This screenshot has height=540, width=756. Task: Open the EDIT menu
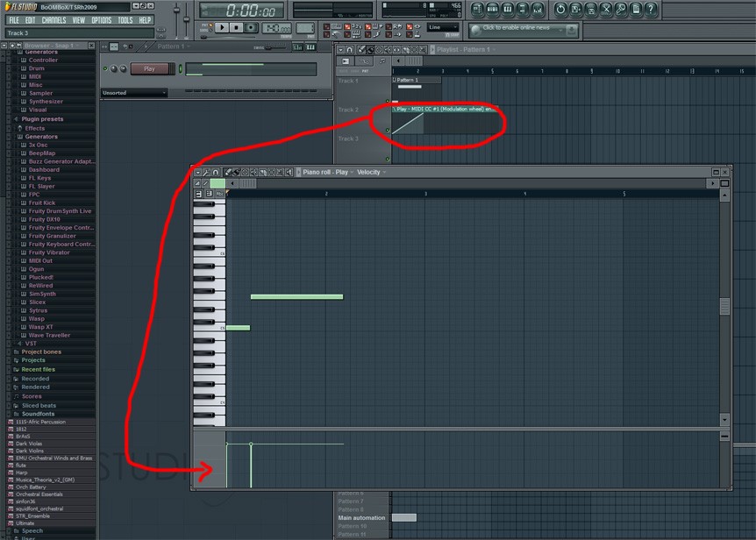(31, 20)
